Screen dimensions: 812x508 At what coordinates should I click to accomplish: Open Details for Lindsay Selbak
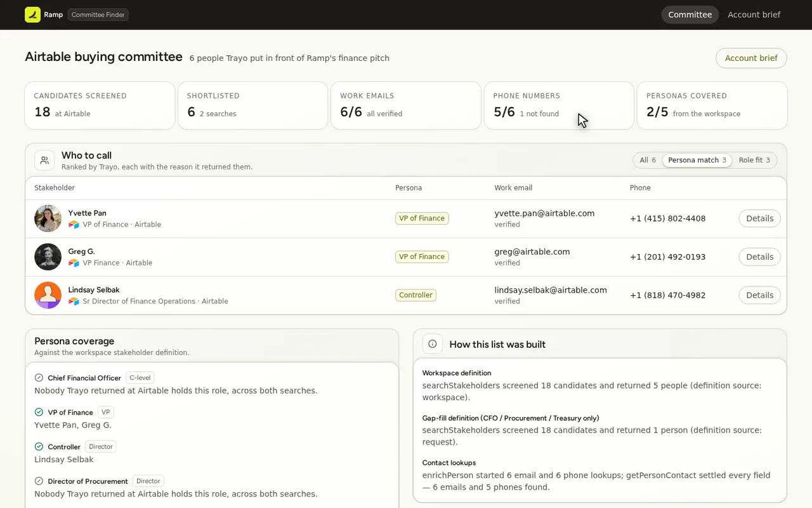pyautogui.click(x=759, y=295)
